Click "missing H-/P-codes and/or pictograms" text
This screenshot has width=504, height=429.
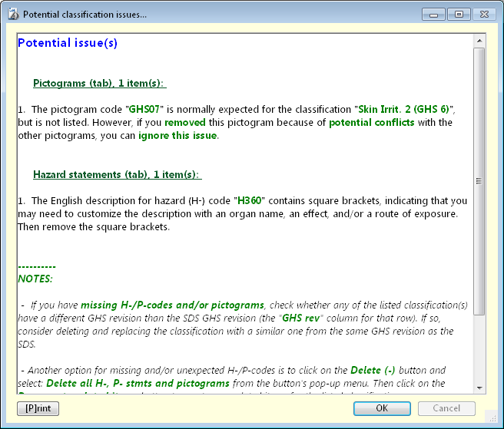172,305
